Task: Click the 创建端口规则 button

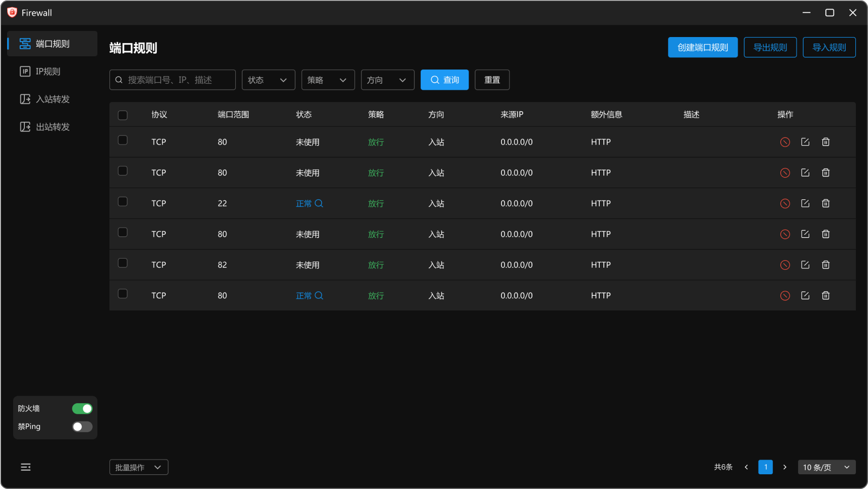Action: [x=702, y=48]
